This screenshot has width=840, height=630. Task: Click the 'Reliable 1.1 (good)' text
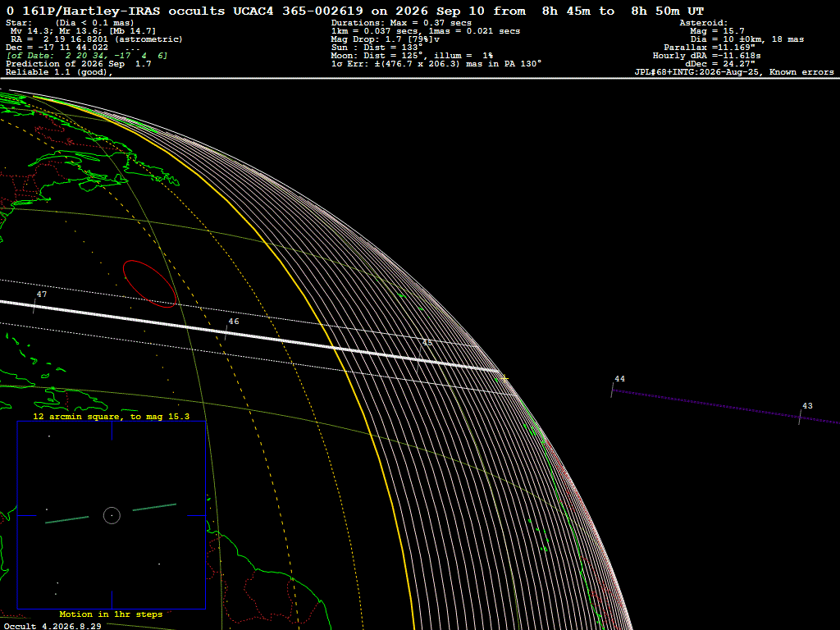[59, 72]
